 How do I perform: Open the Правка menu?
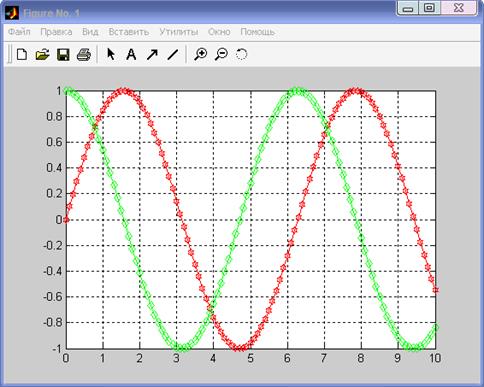(x=56, y=32)
